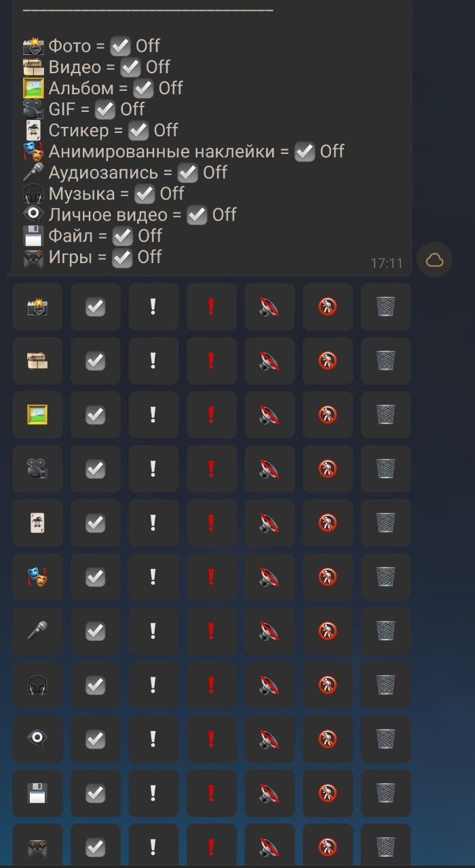Viewport: 475px width, 868px height.
Task: Toggle the checkmark in the film camera GIF row
Action: pos(96,469)
